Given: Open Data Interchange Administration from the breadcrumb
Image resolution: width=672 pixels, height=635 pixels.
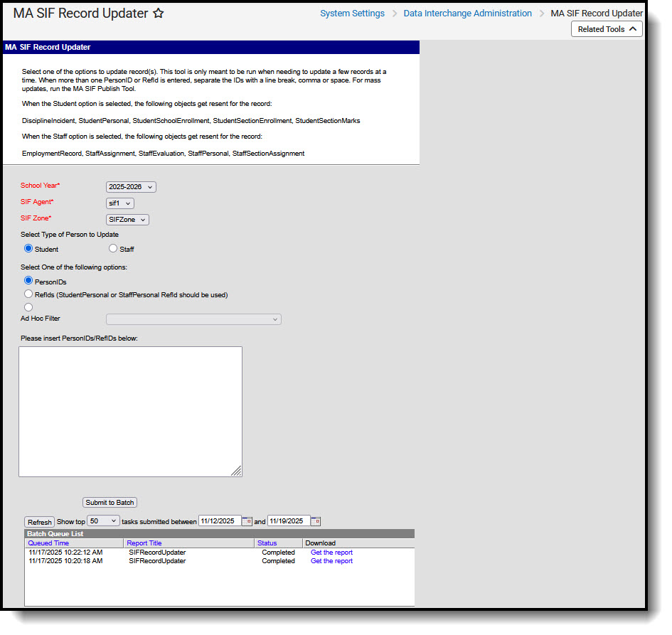Looking at the screenshot, I should pyautogui.click(x=467, y=13).
